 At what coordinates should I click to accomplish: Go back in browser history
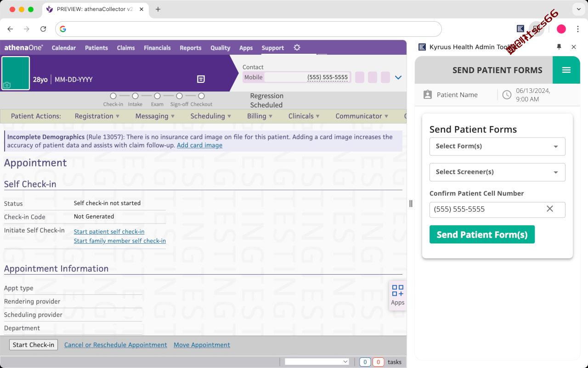click(10, 29)
